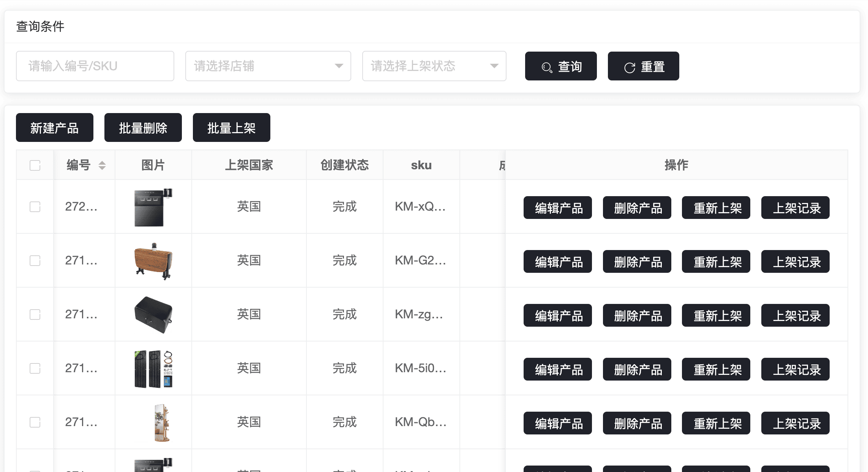This screenshot has width=868, height=472.
Task: Click the 批量上架 button
Action: [x=231, y=127]
